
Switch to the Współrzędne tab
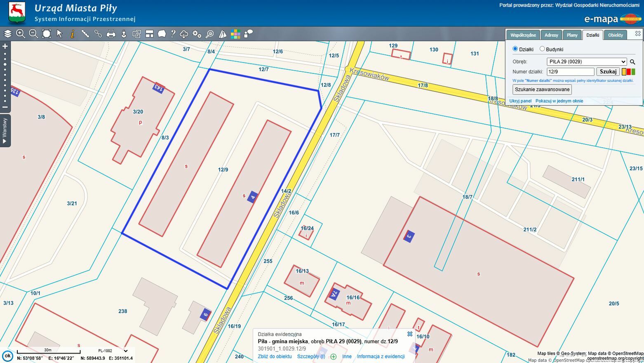click(523, 35)
